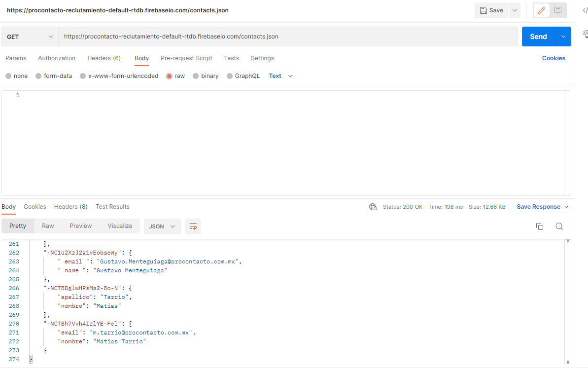Click the request editor vertical scrollbar

[567, 143]
